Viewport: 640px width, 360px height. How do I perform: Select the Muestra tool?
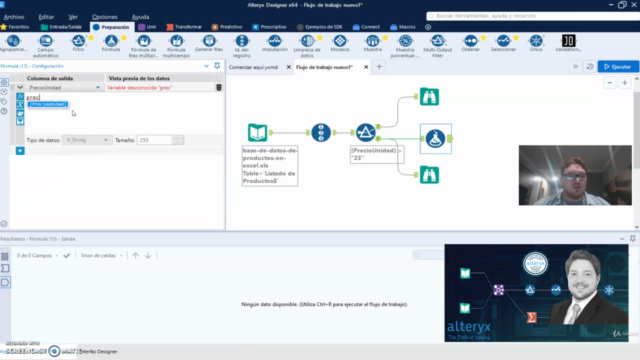tap(373, 43)
